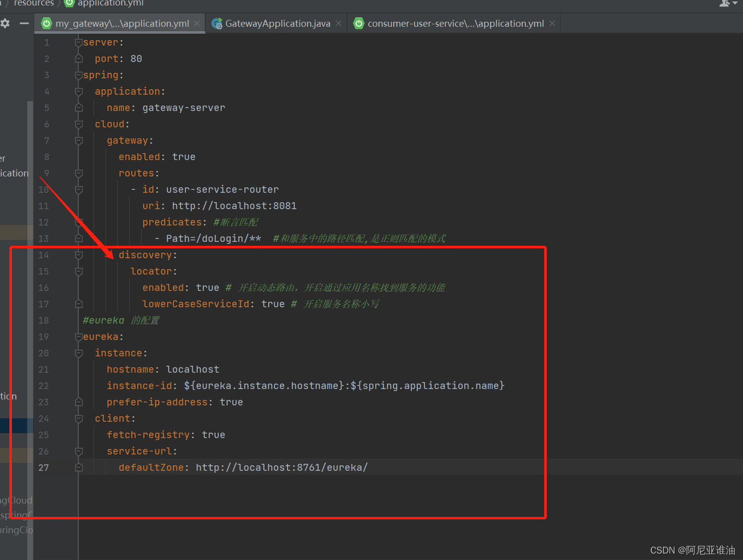Collapse the spring block fold marker
Viewport: 743px width, 560px height.
78,75
